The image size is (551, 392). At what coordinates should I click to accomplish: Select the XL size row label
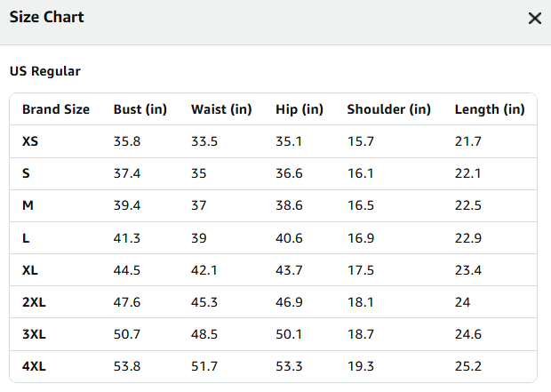pyautogui.click(x=30, y=270)
